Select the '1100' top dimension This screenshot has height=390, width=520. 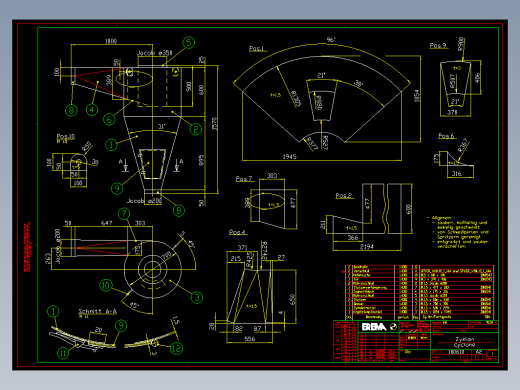(111, 41)
